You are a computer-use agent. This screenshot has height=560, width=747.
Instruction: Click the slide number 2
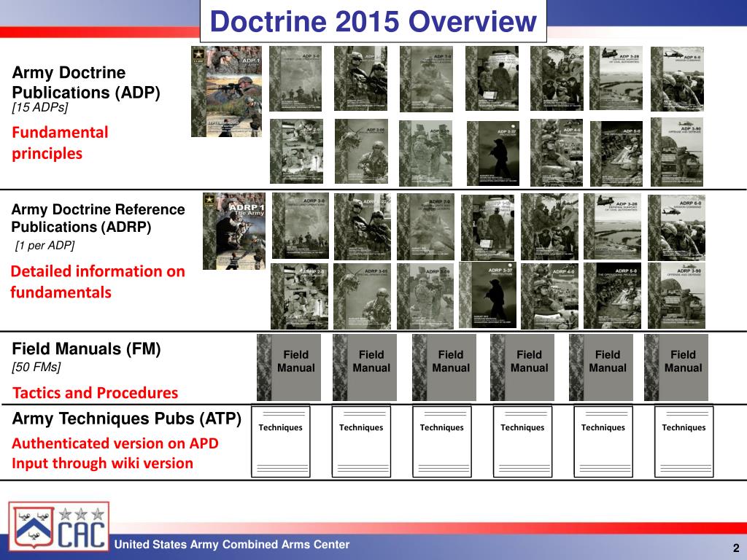[x=736, y=548]
